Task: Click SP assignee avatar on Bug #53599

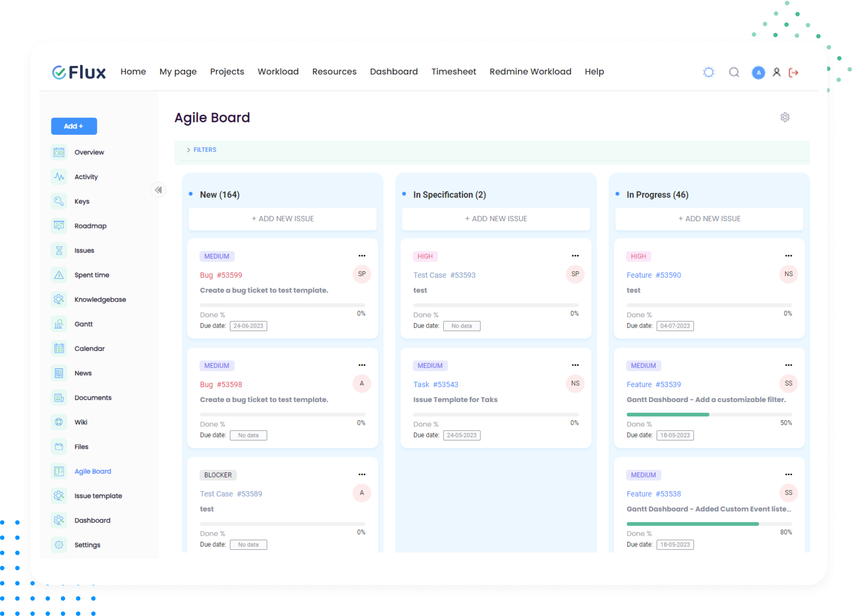Action: 362,274
